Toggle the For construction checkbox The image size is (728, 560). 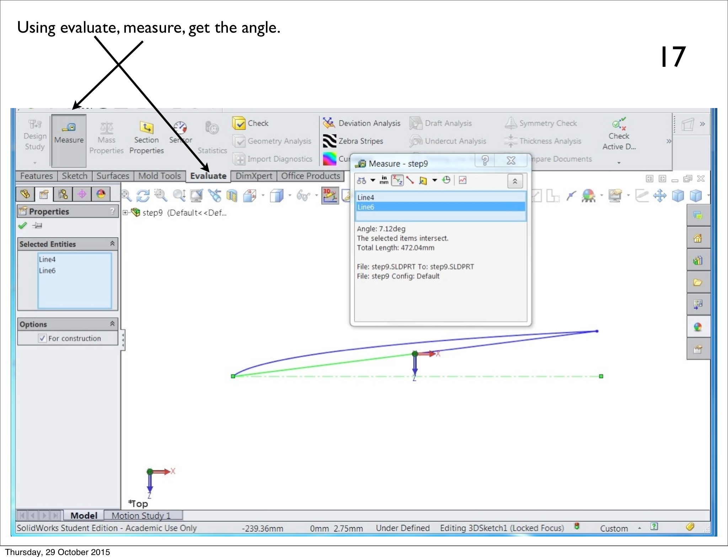point(42,338)
